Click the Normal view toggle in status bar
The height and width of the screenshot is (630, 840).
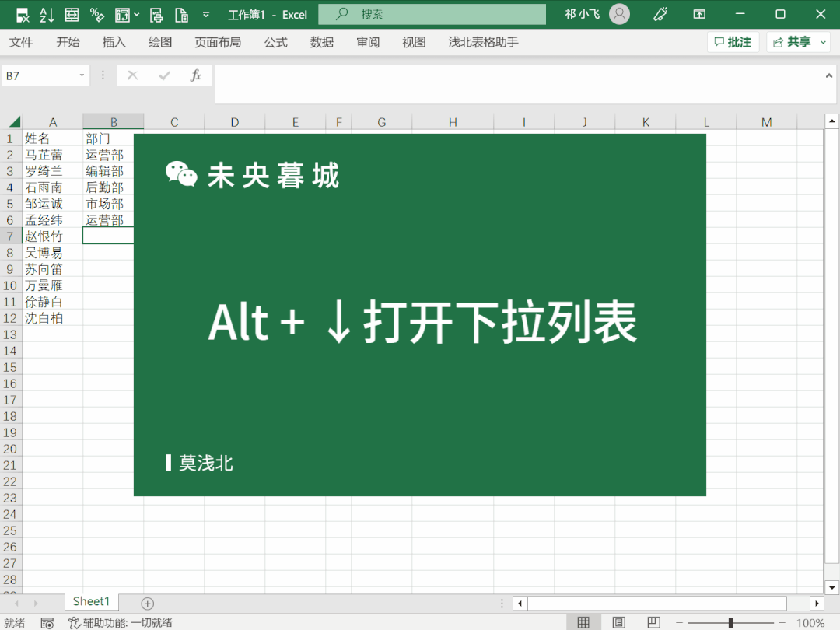[x=583, y=622]
